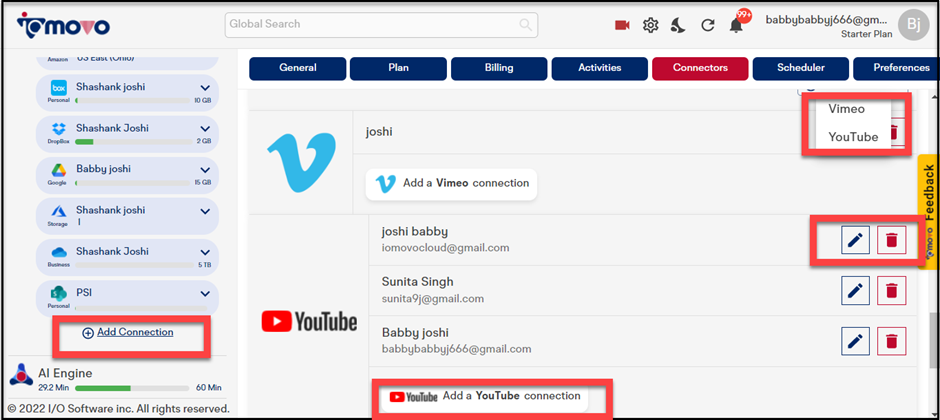Expand the PSI connection chevron
Image resolution: width=940 pixels, height=420 pixels.
pyautogui.click(x=205, y=294)
